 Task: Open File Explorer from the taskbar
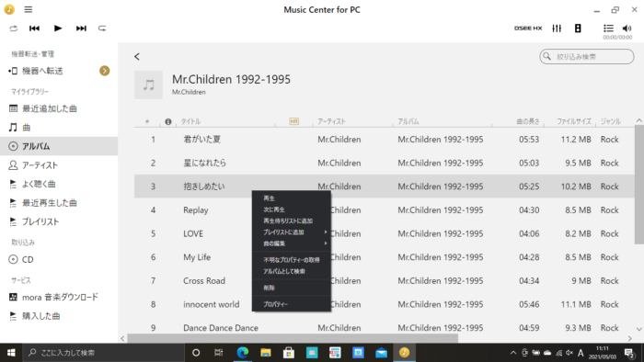click(x=266, y=353)
